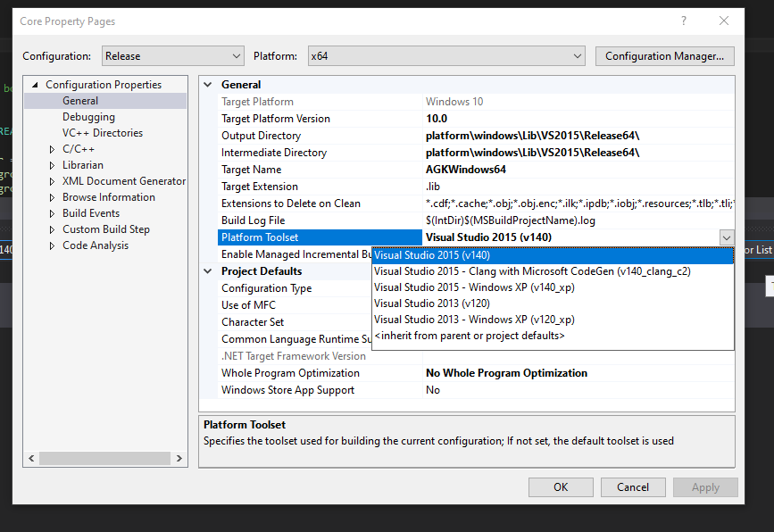774x532 pixels.
Task: Open the Platform dropdown showing x64
Action: point(446,56)
